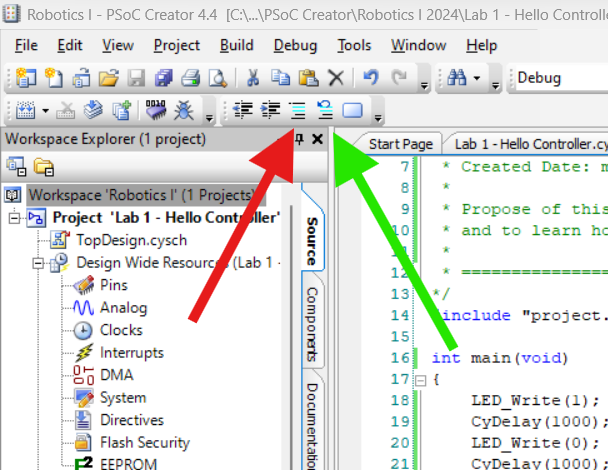The width and height of the screenshot is (608, 470).
Task: Close the Workspace Explorer panel
Action: tap(317, 139)
